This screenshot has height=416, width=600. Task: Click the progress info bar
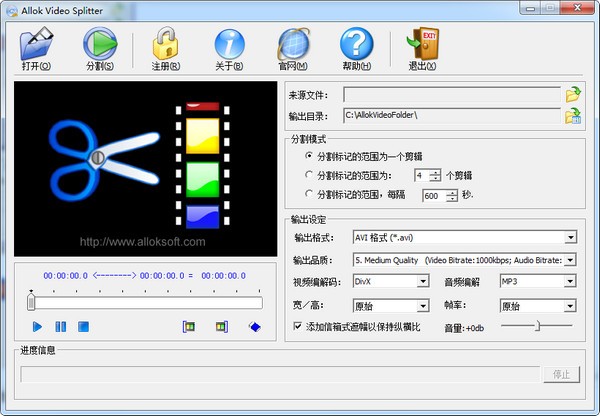tap(280, 374)
